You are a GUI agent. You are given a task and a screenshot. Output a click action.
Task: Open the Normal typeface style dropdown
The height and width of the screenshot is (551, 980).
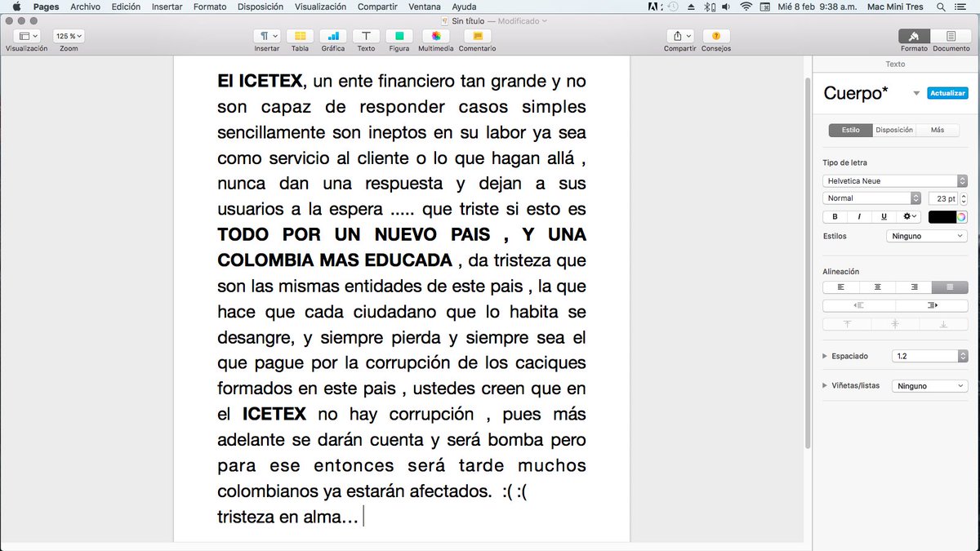[x=872, y=198]
